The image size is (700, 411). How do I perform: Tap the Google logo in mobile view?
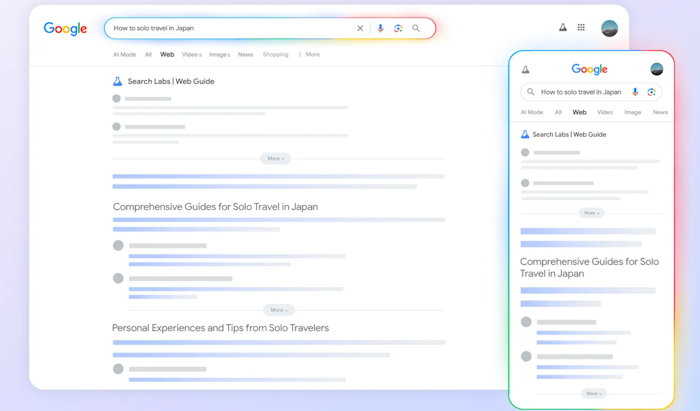click(x=590, y=69)
